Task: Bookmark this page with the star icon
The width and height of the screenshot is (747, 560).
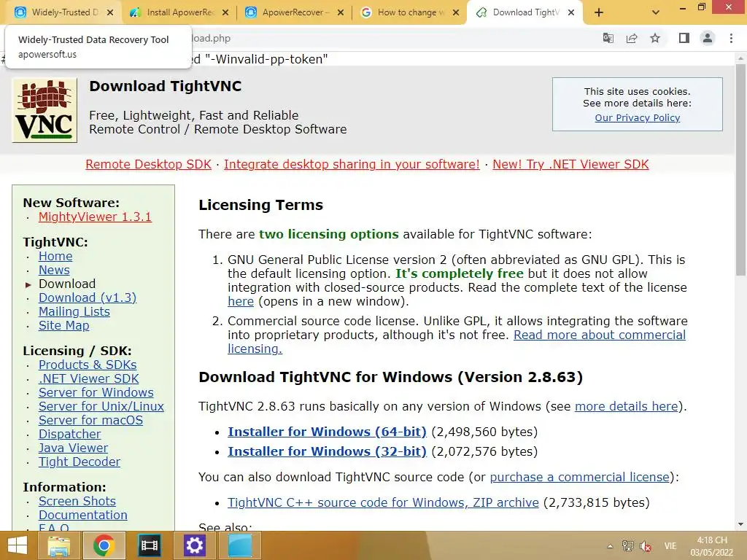Action: pyautogui.click(x=655, y=38)
